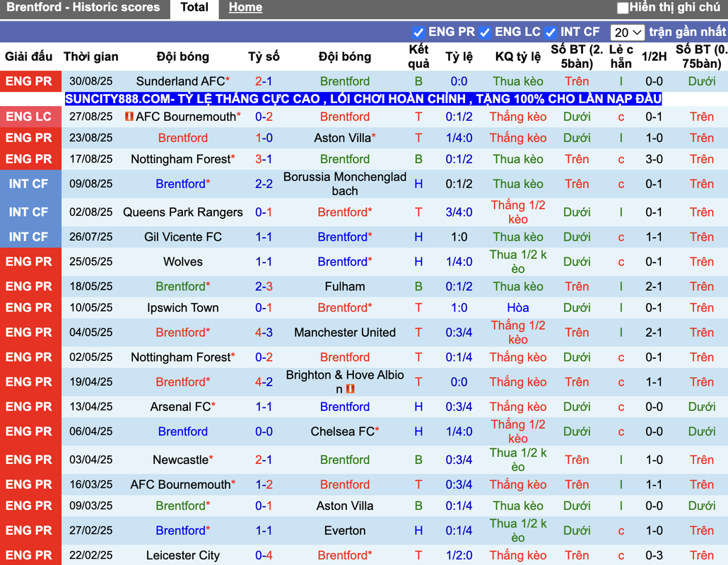Open the 20 recent matches dropdown

(x=627, y=32)
